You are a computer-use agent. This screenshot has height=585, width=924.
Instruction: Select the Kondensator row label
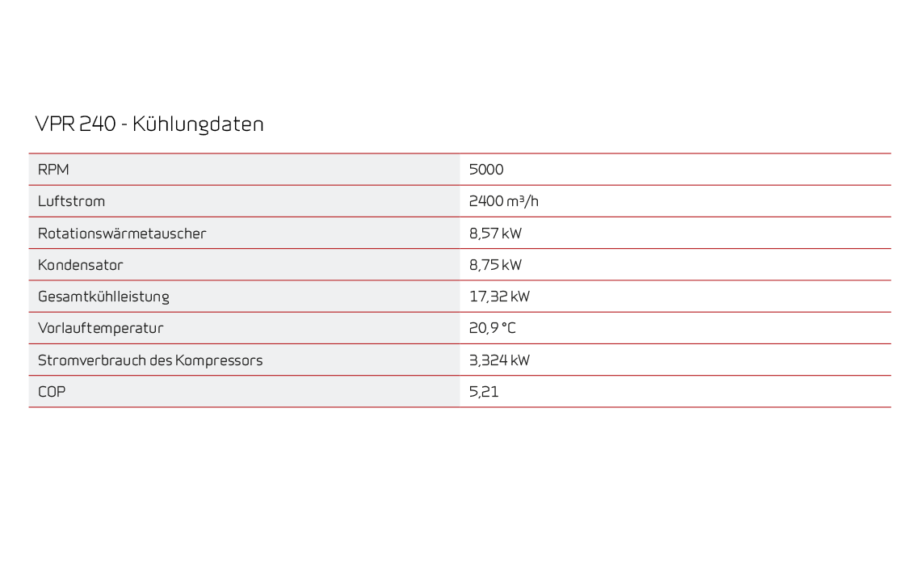point(81,265)
